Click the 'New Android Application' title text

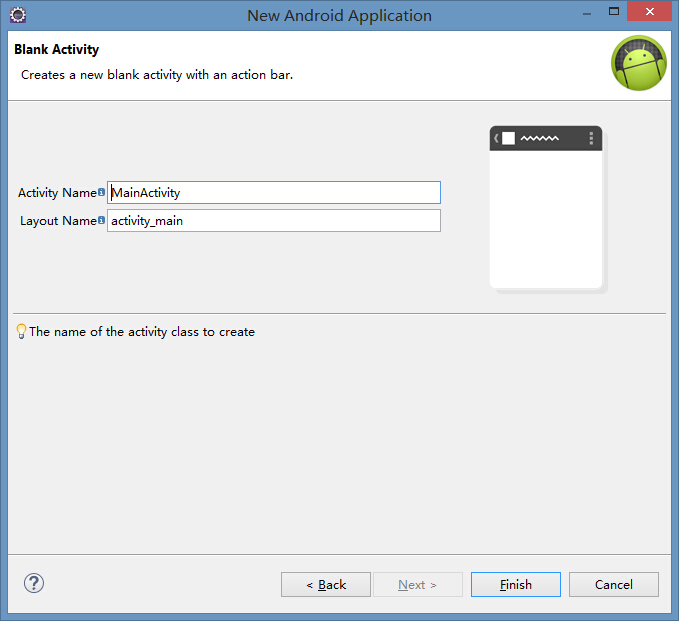click(340, 16)
